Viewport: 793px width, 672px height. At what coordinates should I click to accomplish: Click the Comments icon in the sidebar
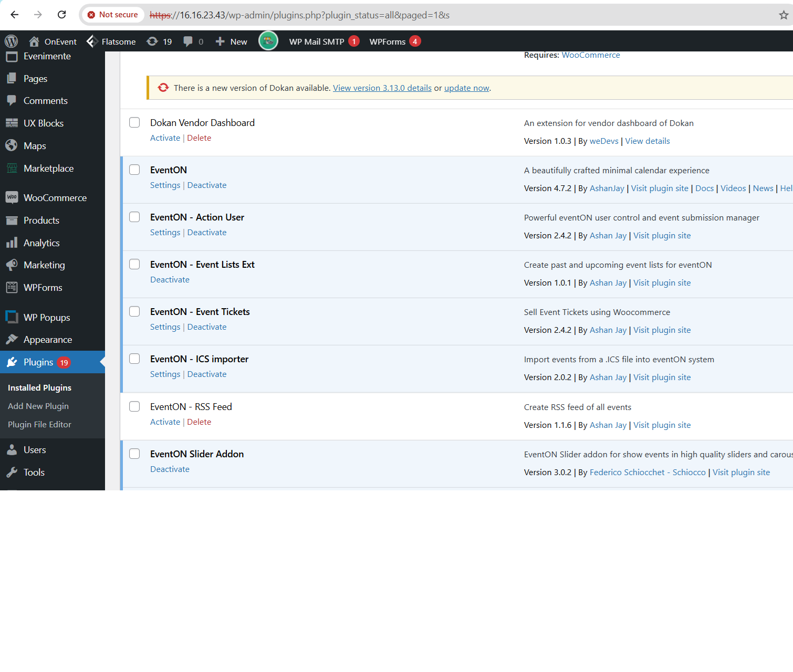pos(12,101)
